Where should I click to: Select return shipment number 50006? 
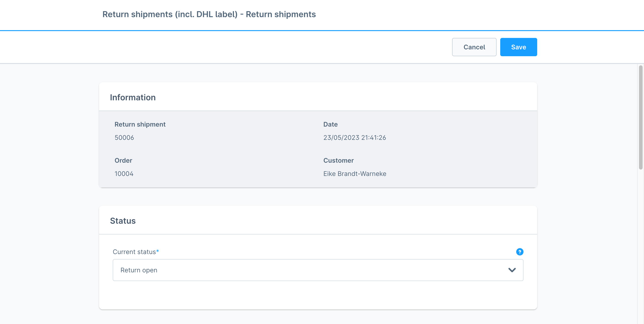click(124, 138)
